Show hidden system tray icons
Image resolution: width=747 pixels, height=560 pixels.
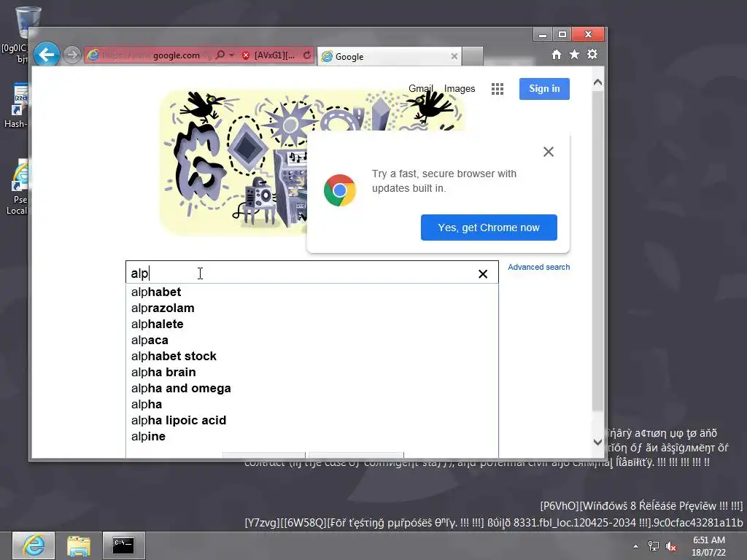[635, 546]
